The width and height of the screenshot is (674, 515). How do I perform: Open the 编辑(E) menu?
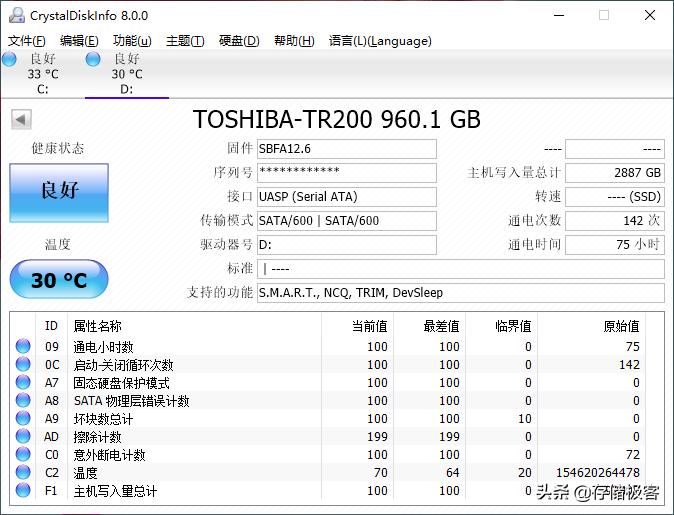pyautogui.click(x=79, y=41)
